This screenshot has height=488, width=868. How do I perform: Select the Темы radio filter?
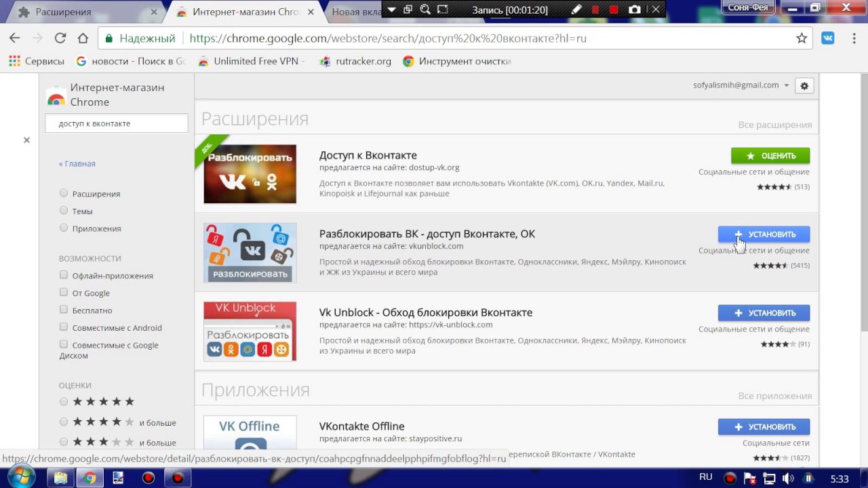click(64, 211)
